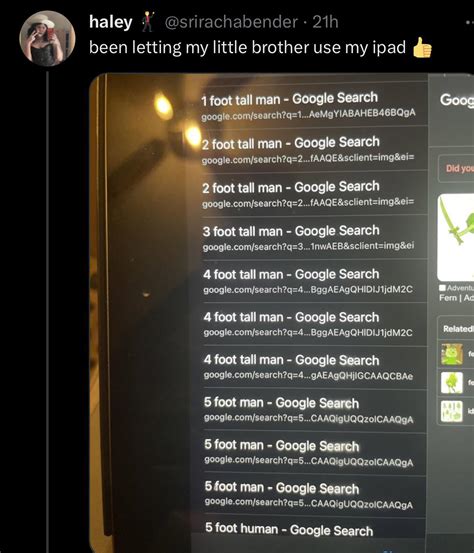This screenshot has width=474, height=553.
Task: Click the thumbs up emoji
Action: pyautogui.click(x=422, y=47)
